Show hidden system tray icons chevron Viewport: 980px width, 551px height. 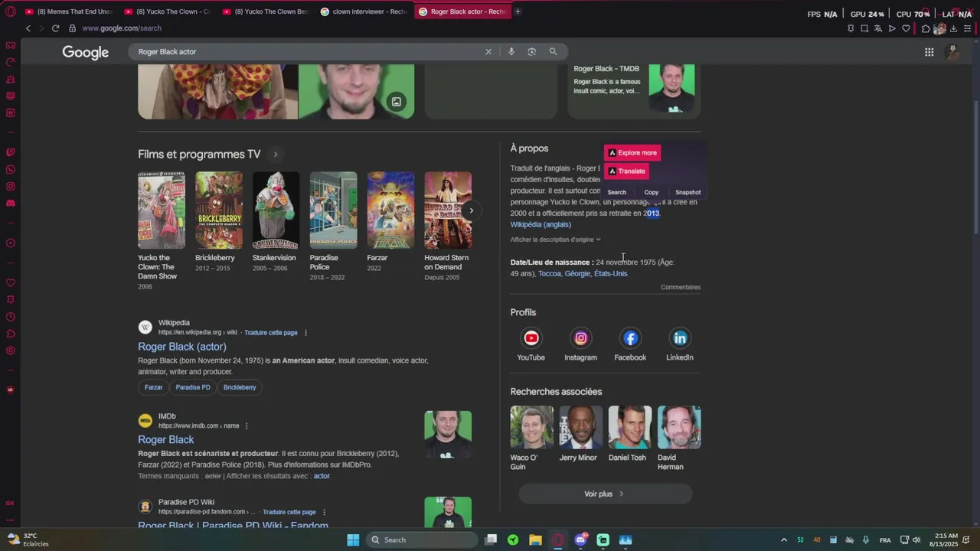pyautogui.click(x=783, y=540)
